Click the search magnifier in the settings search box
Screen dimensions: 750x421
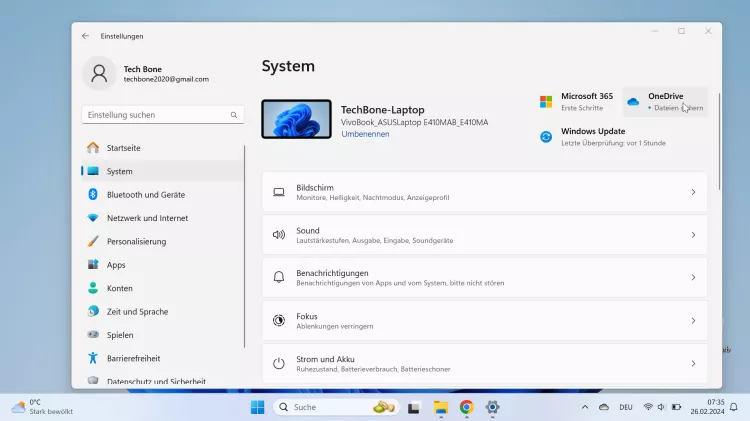234,115
